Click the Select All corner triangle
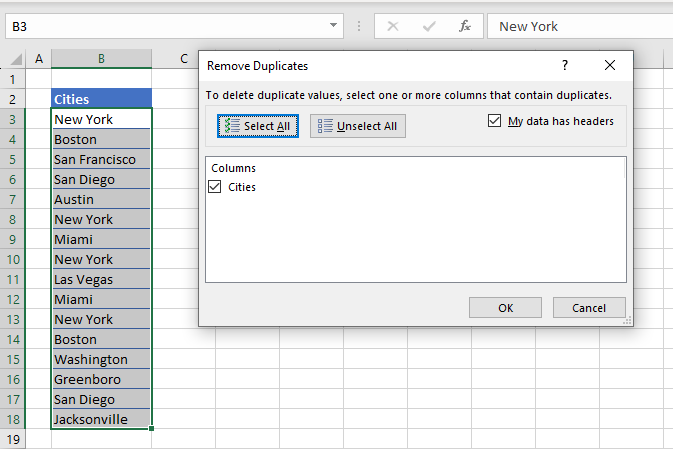 coord(13,59)
